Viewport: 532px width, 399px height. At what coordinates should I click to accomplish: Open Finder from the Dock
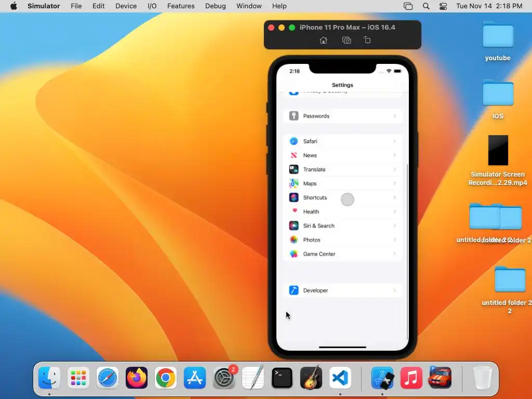click(49, 378)
